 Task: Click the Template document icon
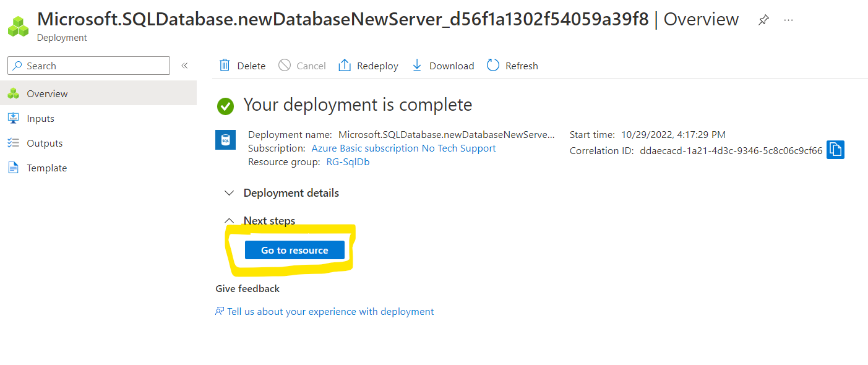coord(14,168)
